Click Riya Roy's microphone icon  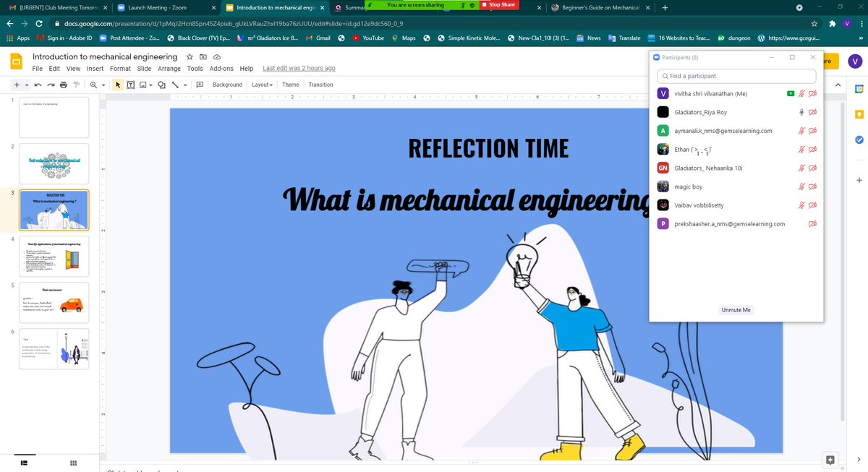point(801,112)
